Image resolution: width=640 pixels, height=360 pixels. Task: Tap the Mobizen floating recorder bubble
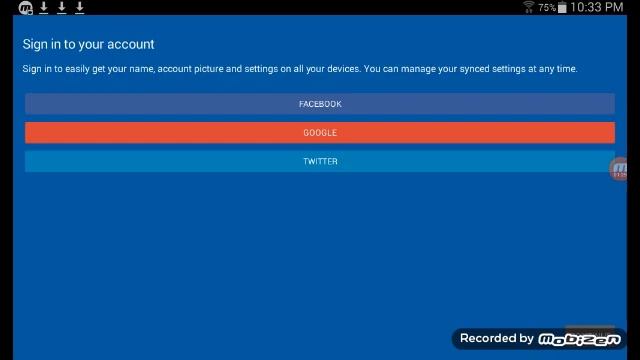[619, 169]
